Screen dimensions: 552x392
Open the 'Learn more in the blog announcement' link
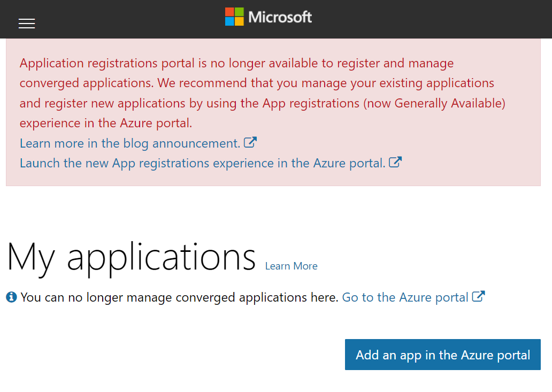click(130, 143)
